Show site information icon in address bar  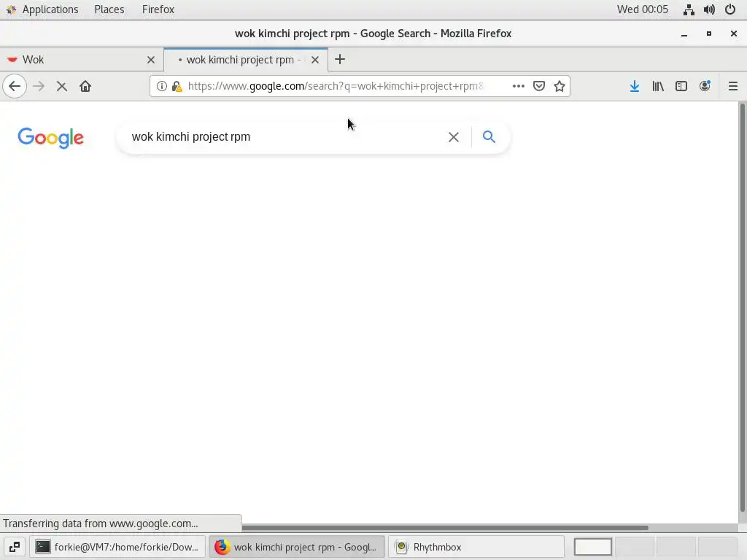[162, 86]
